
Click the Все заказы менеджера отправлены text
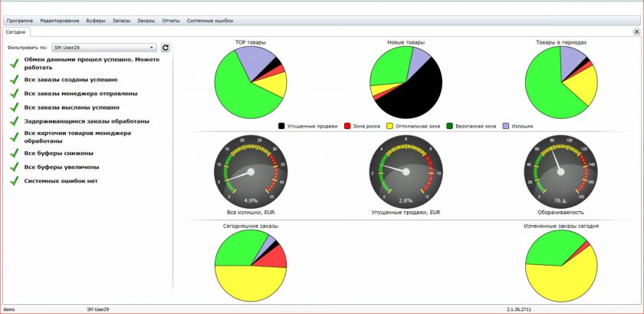point(81,94)
